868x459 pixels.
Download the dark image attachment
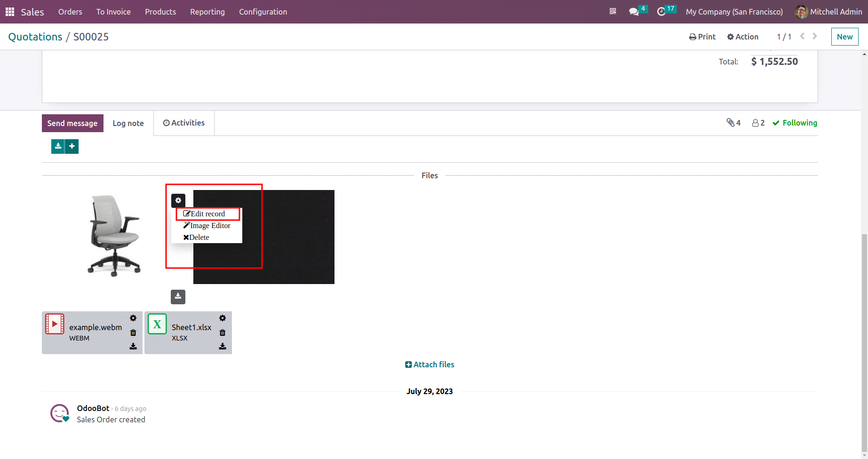pyautogui.click(x=178, y=297)
